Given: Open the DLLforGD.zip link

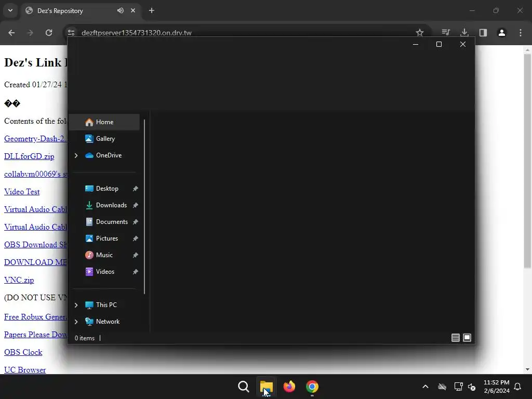Looking at the screenshot, I should [x=29, y=156].
